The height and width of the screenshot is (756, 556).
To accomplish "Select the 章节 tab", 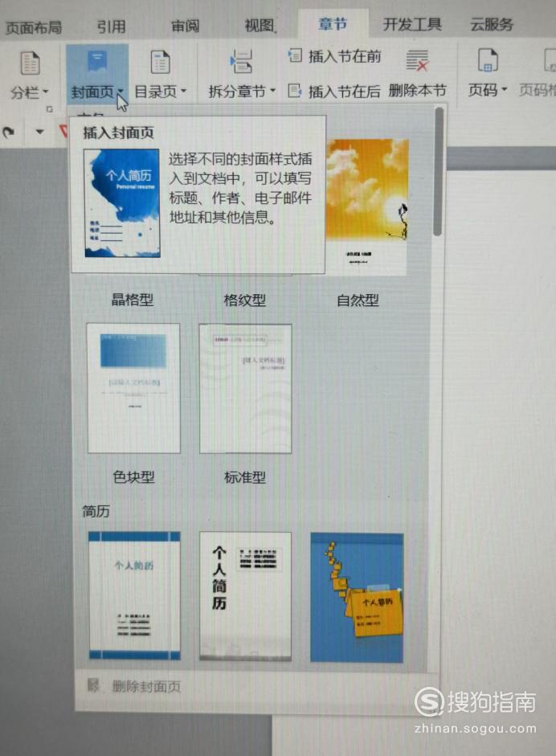I will (333, 23).
